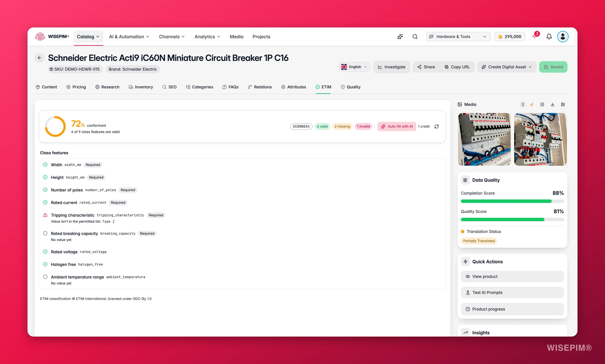This screenshot has height=364, width=605.
Task: Click the green check icon beside Width
Action: pyautogui.click(x=45, y=164)
